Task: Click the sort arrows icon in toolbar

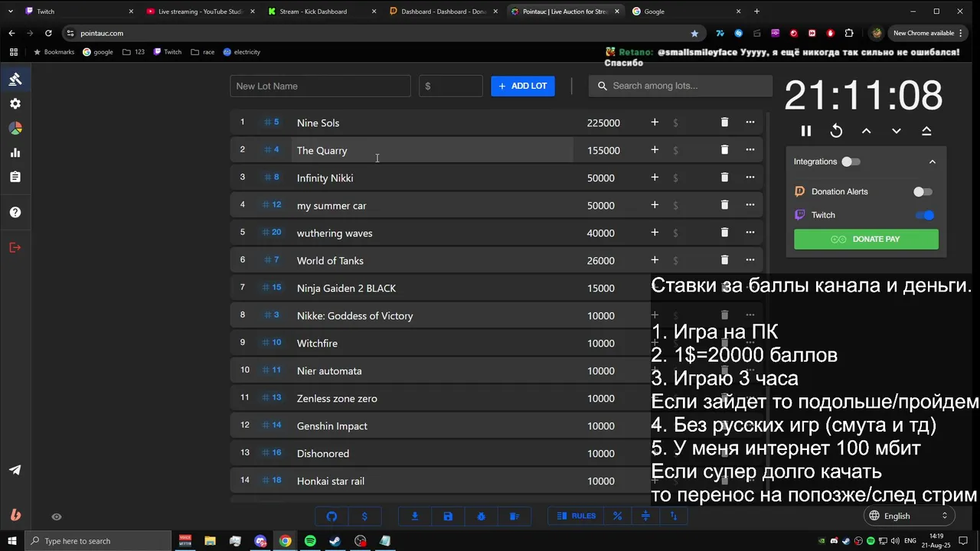Action: [674, 516]
